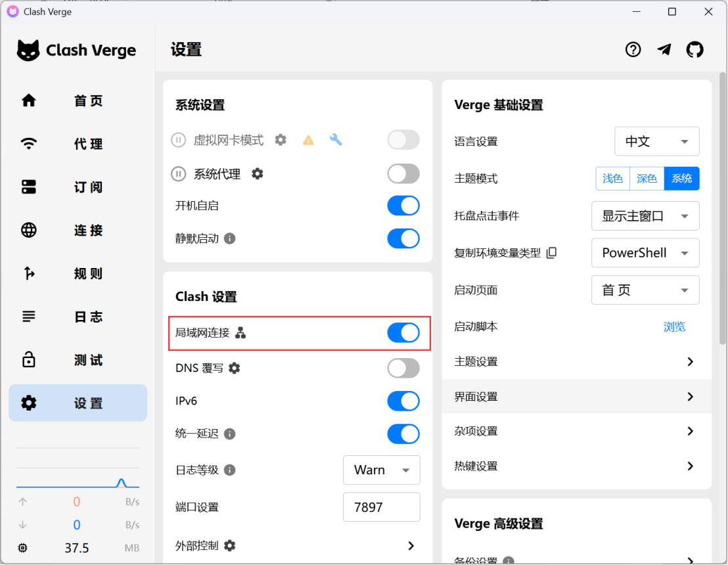Select 深色 theme mode
The width and height of the screenshot is (728, 565).
click(647, 178)
